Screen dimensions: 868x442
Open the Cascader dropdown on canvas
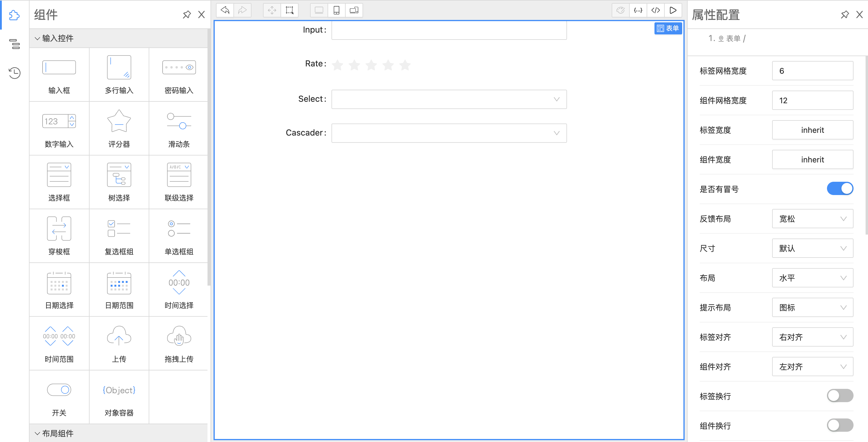(449, 133)
